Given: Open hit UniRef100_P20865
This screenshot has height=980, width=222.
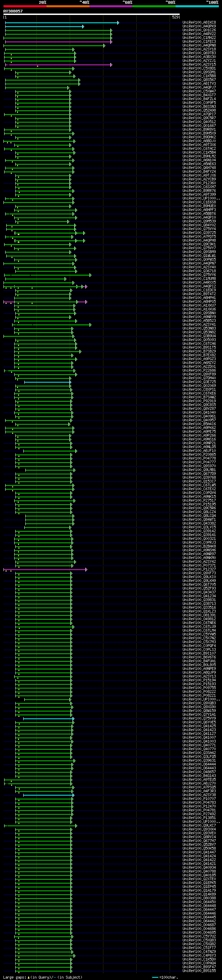Looking at the screenshot, I should tap(199, 455).
